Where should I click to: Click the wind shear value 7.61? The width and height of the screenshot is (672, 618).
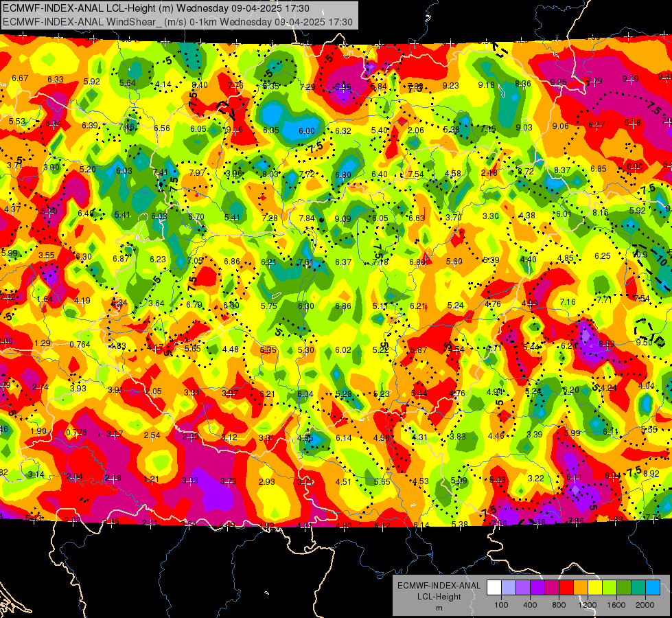pyautogui.click(x=306, y=262)
